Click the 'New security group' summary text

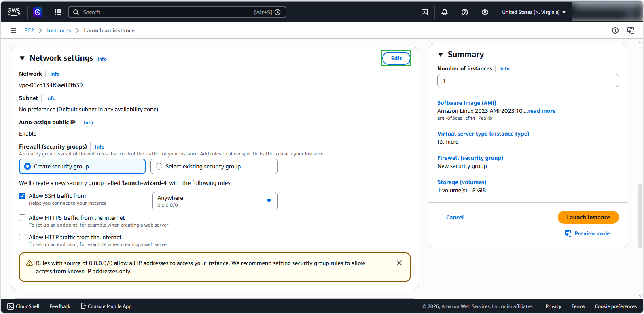(462, 166)
